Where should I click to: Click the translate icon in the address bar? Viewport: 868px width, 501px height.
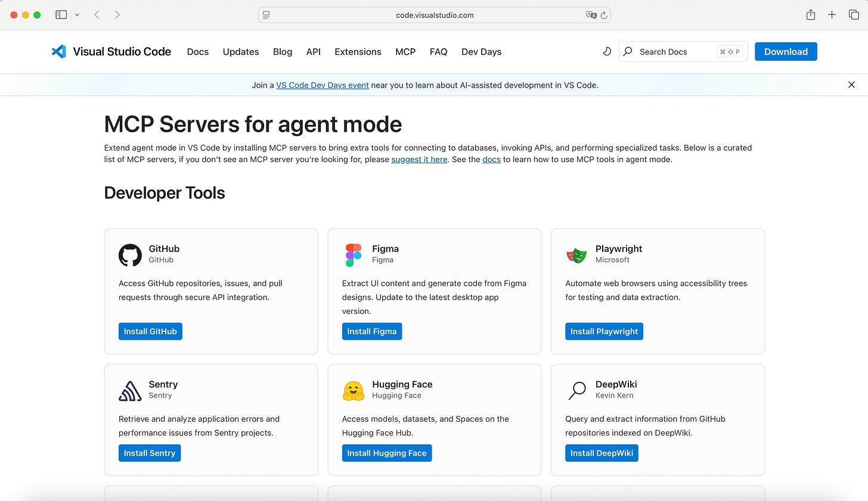pyautogui.click(x=591, y=15)
